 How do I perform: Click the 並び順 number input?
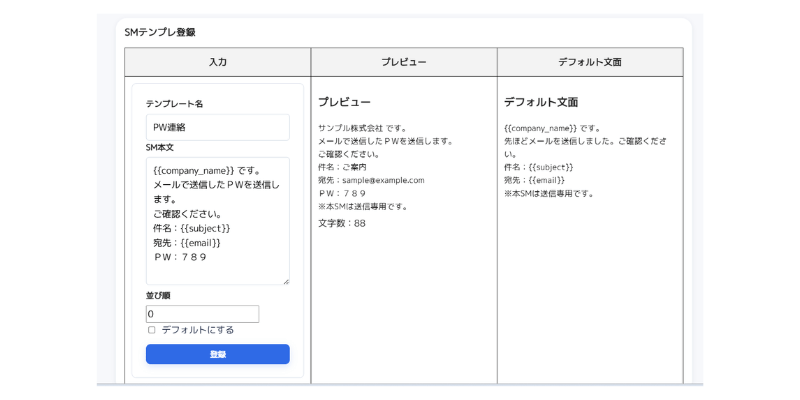click(202, 314)
